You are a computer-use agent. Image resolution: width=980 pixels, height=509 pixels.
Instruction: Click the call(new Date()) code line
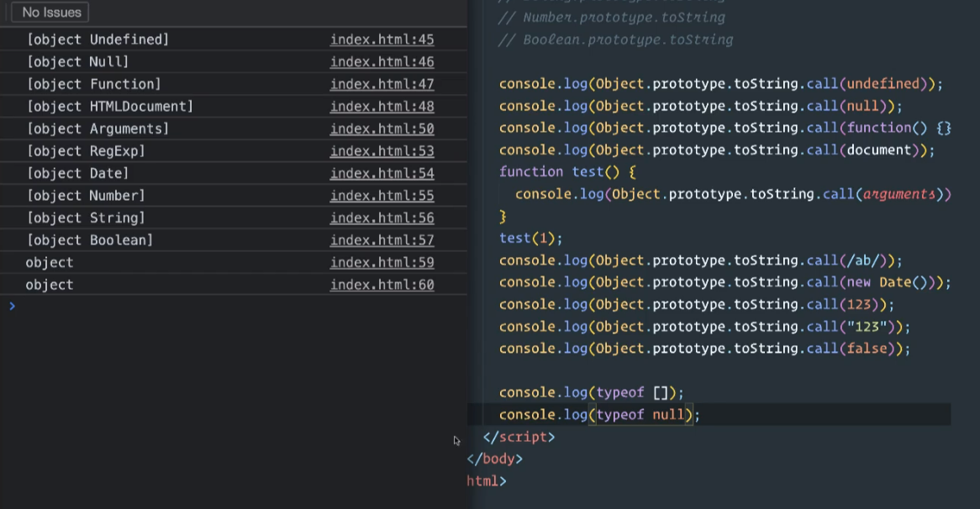725,282
